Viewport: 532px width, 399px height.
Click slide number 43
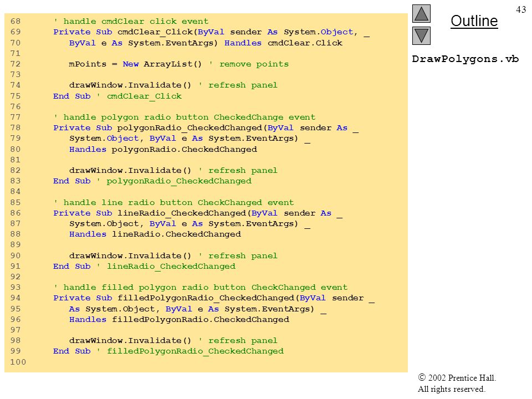(521, 9)
